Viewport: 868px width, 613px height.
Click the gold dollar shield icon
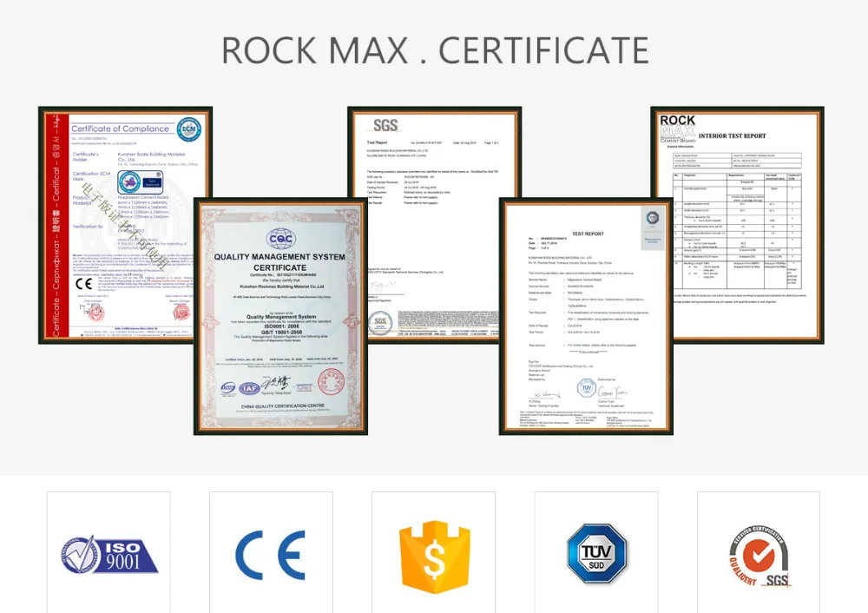(434, 557)
